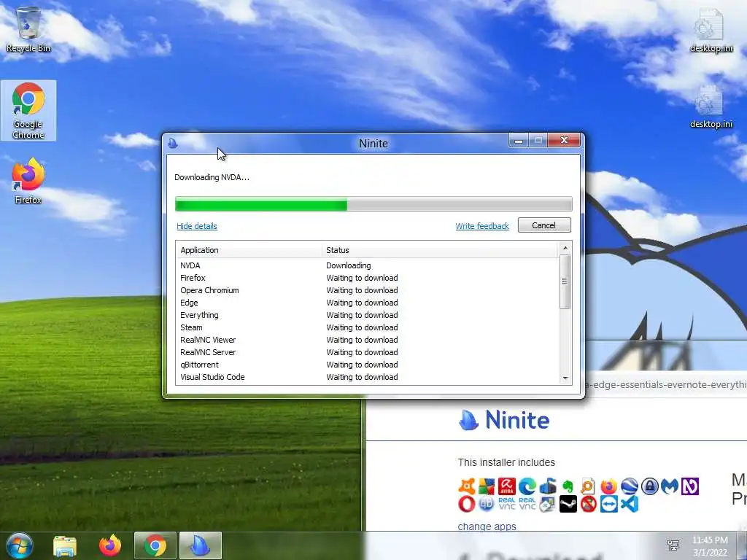747x560 pixels.
Task: Select the Edge row in application list
Action: pyautogui.click(x=368, y=303)
